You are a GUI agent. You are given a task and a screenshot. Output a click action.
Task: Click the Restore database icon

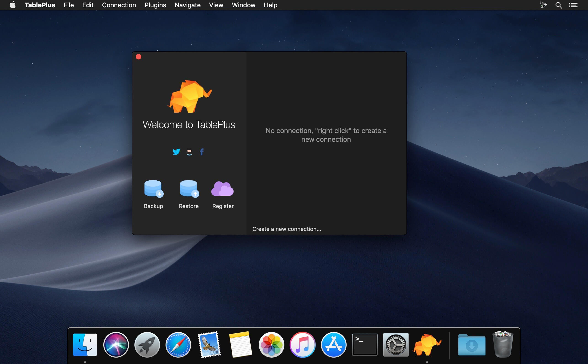point(189,189)
